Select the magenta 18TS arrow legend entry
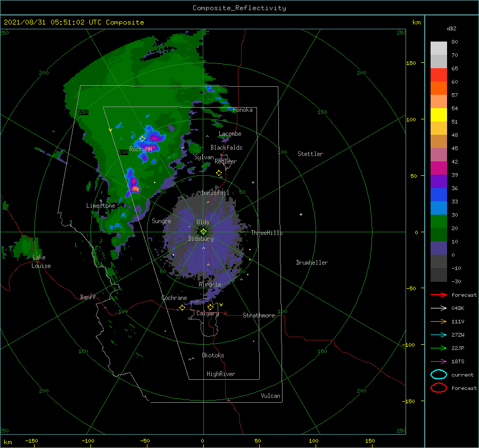The width and height of the screenshot is (479, 448). [x=439, y=362]
